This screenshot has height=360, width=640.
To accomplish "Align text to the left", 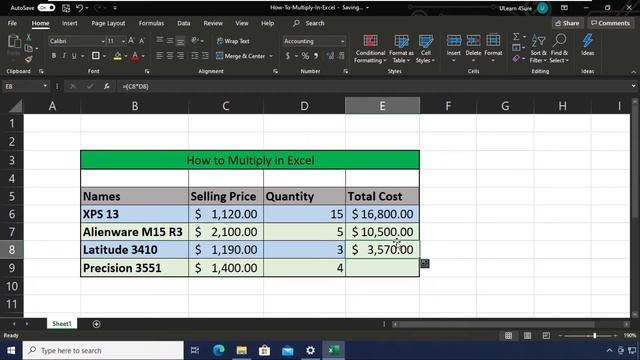I will click(160, 56).
